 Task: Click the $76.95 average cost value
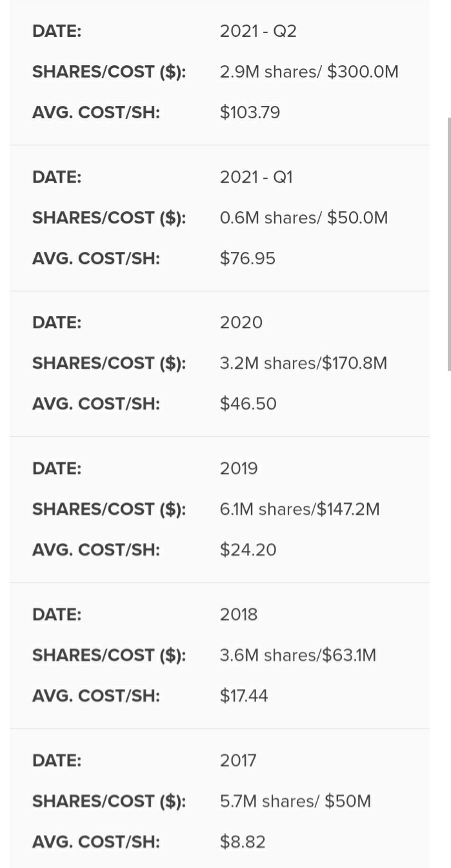(x=248, y=258)
